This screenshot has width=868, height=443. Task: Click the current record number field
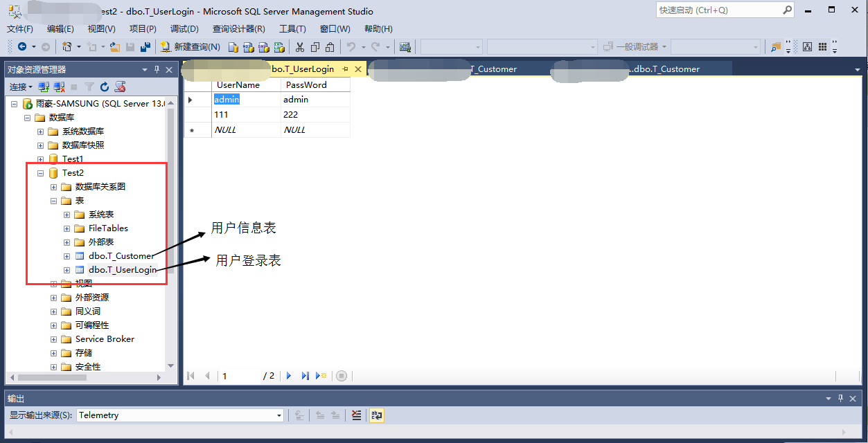[x=239, y=376]
